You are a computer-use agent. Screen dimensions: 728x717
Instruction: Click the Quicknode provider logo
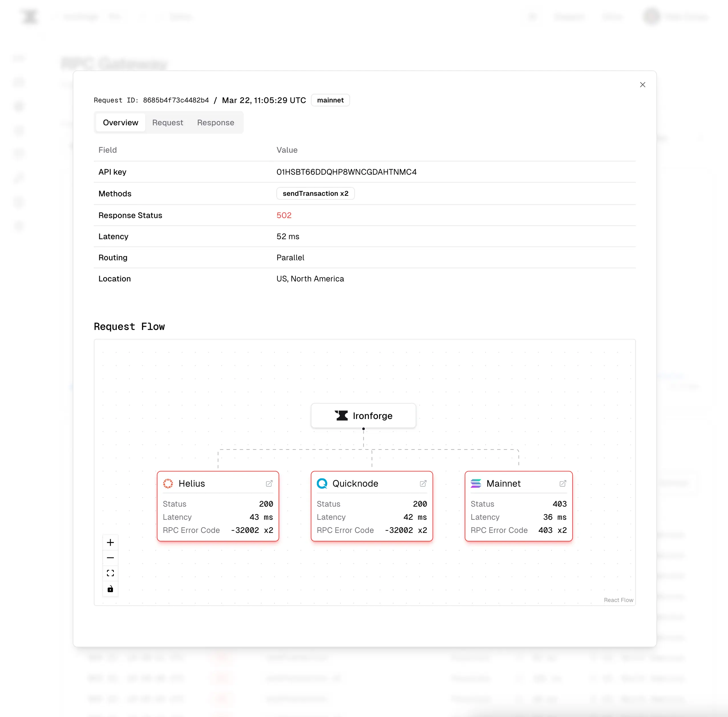[322, 484]
